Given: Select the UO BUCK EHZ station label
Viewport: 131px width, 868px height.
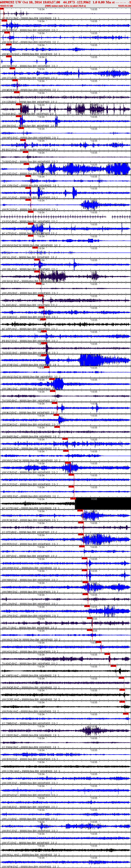Looking at the screenshot, I should [10, 18].
